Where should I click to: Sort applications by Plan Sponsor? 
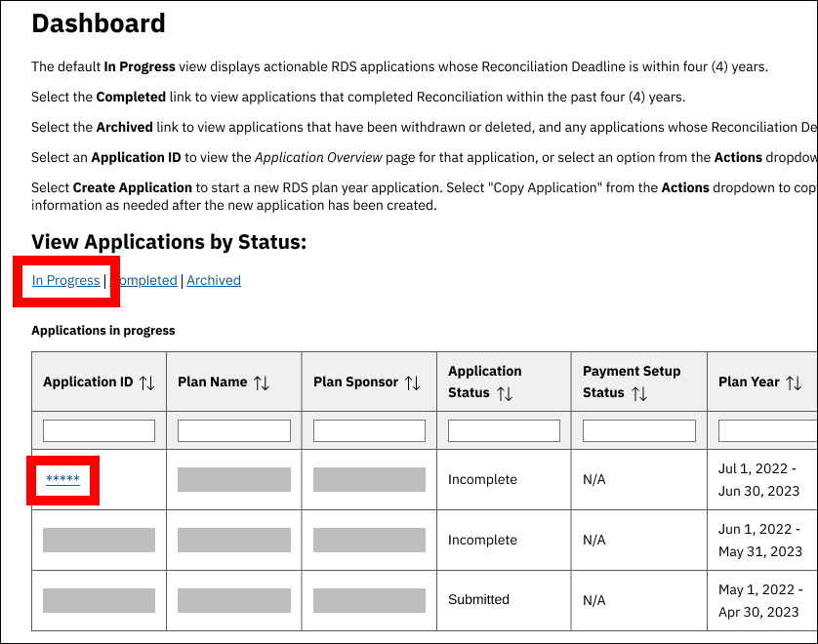pos(412,382)
